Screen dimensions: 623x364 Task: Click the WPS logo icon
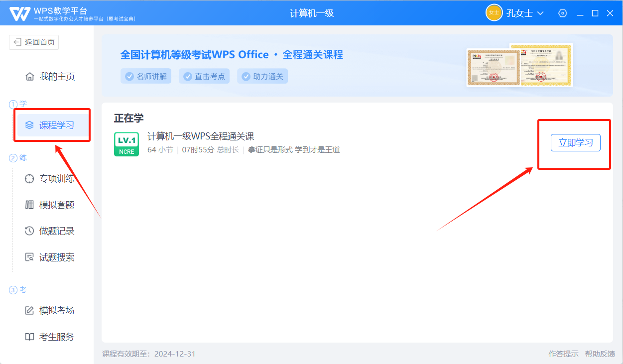coord(20,13)
